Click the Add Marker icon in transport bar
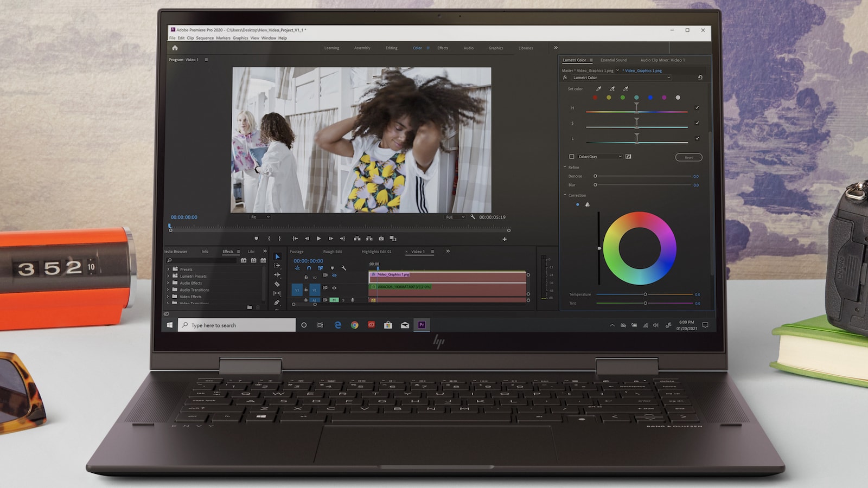The height and width of the screenshot is (488, 868). 256,239
